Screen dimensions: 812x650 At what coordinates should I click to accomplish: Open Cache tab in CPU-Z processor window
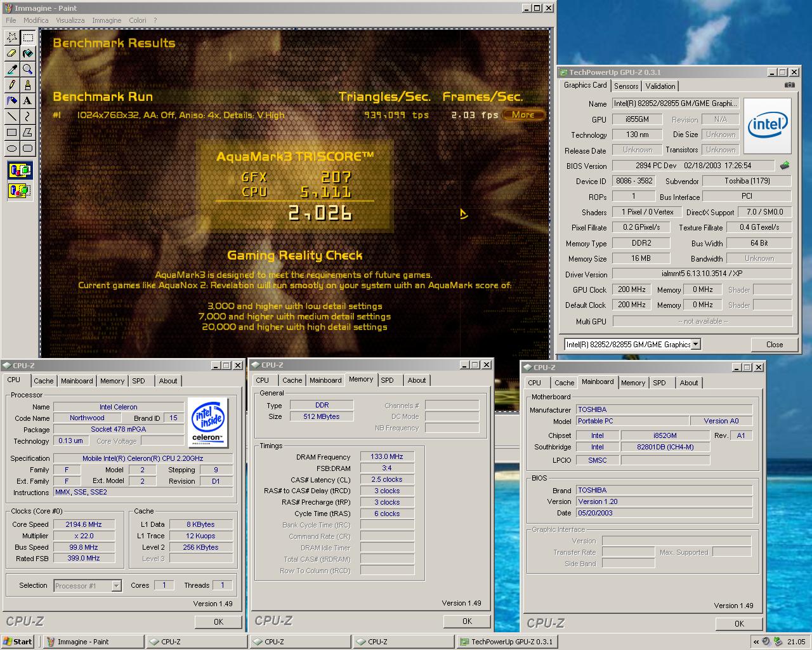click(x=44, y=381)
